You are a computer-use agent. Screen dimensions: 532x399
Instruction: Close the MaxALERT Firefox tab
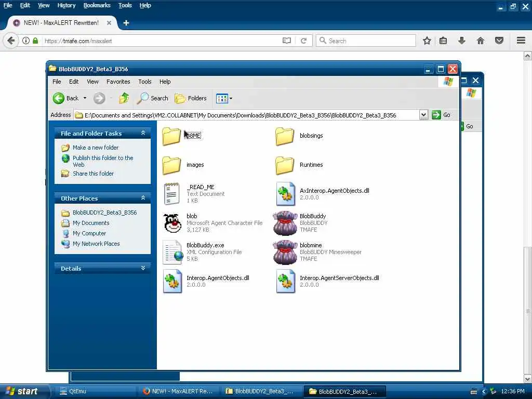(x=109, y=23)
